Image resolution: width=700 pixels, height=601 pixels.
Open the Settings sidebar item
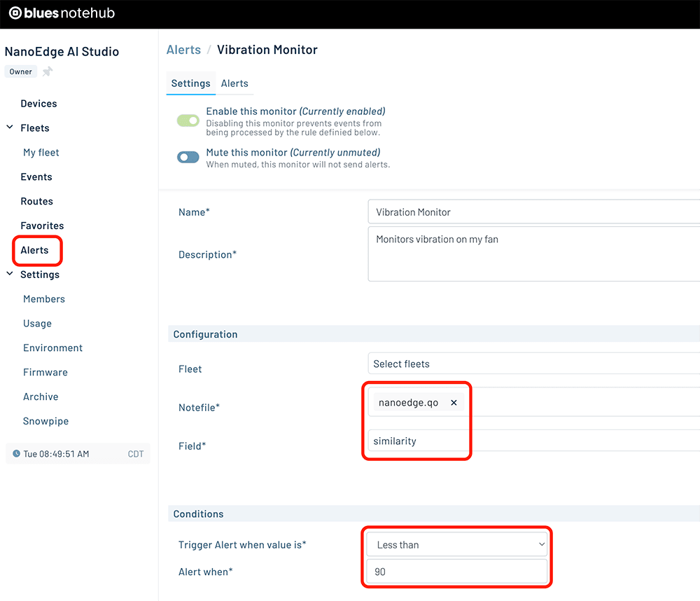(x=40, y=275)
